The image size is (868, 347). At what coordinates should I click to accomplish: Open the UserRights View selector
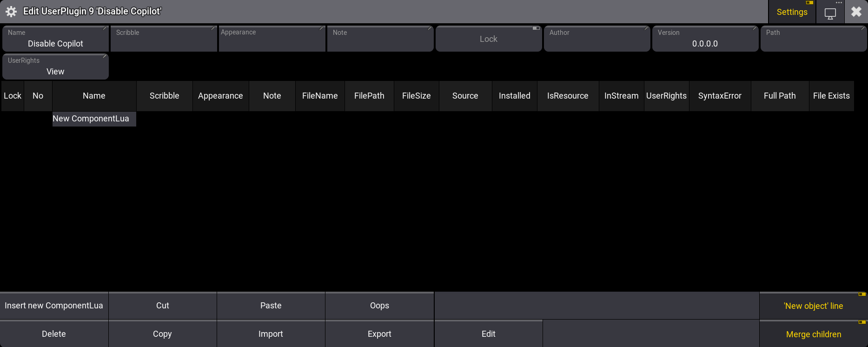[x=55, y=67]
